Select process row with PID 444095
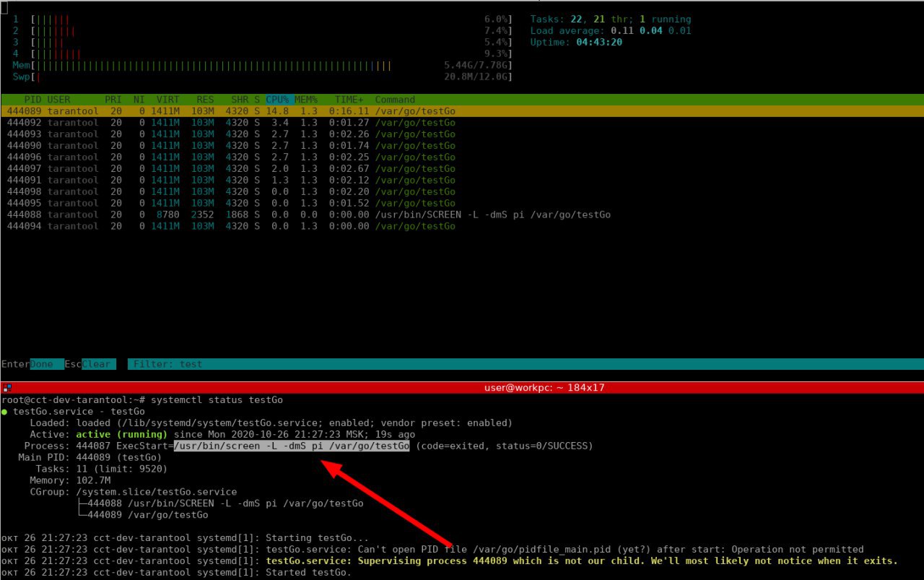The width and height of the screenshot is (924, 580). click(462, 204)
